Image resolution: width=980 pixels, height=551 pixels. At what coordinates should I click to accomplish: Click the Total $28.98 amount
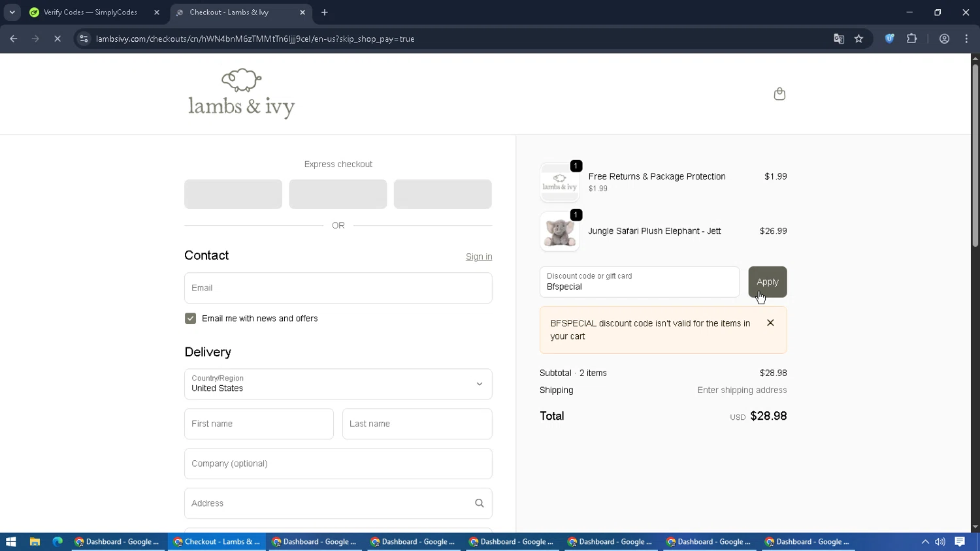coord(768,416)
